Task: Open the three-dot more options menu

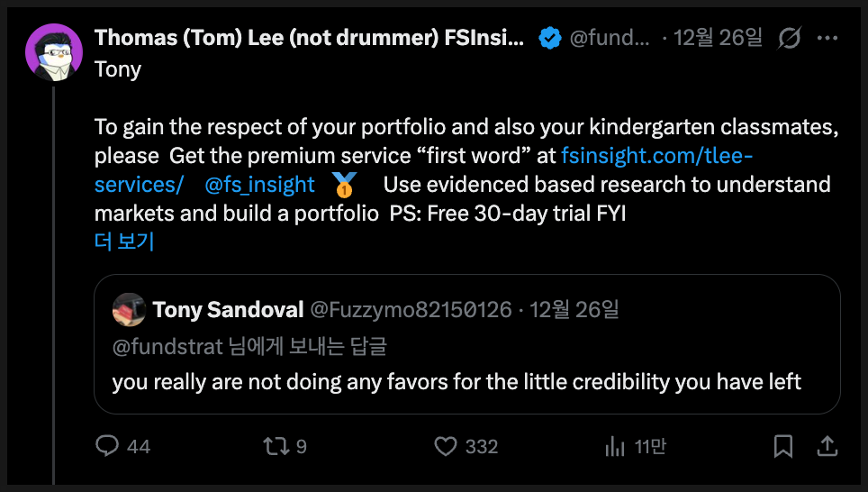Action: [827, 39]
